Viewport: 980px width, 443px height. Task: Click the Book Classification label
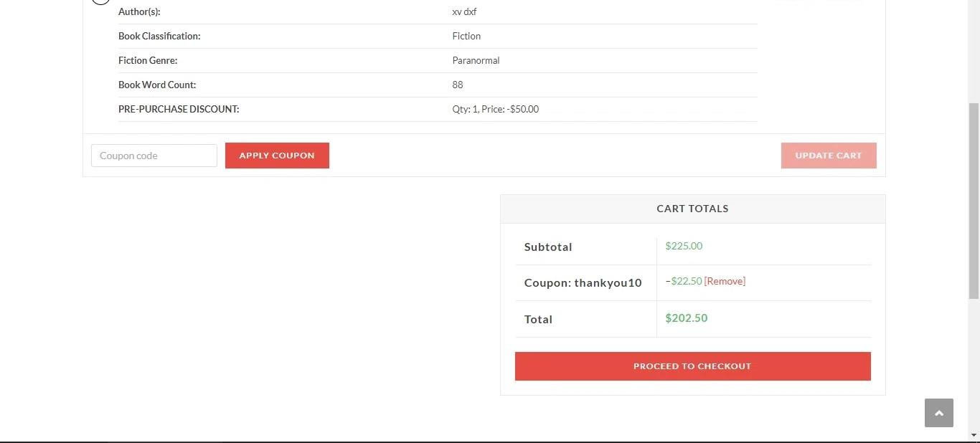[159, 36]
